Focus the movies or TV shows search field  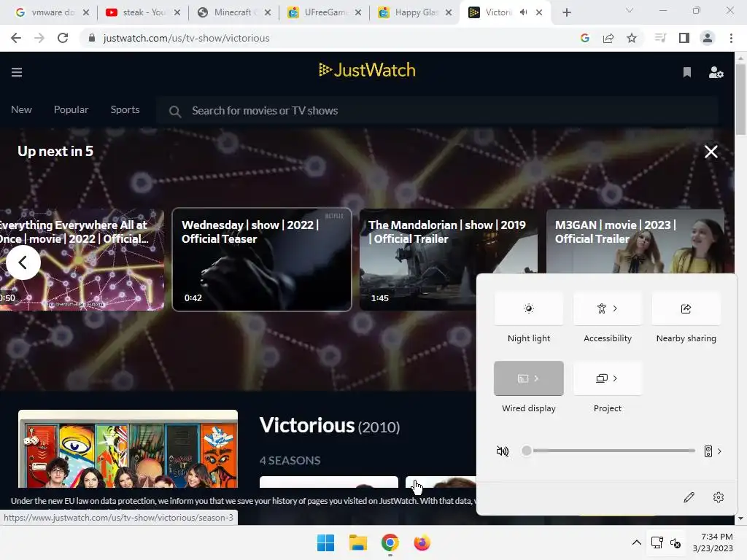pyautogui.click(x=438, y=111)
